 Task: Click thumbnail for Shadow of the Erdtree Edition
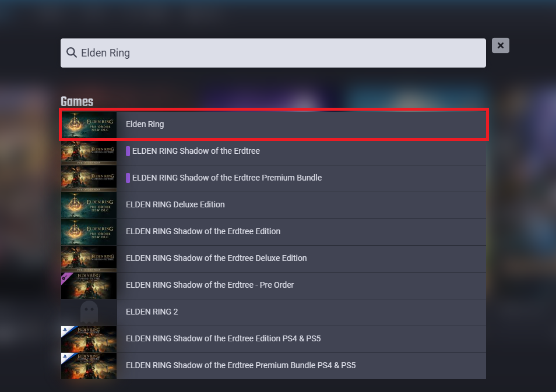point(89,232)
